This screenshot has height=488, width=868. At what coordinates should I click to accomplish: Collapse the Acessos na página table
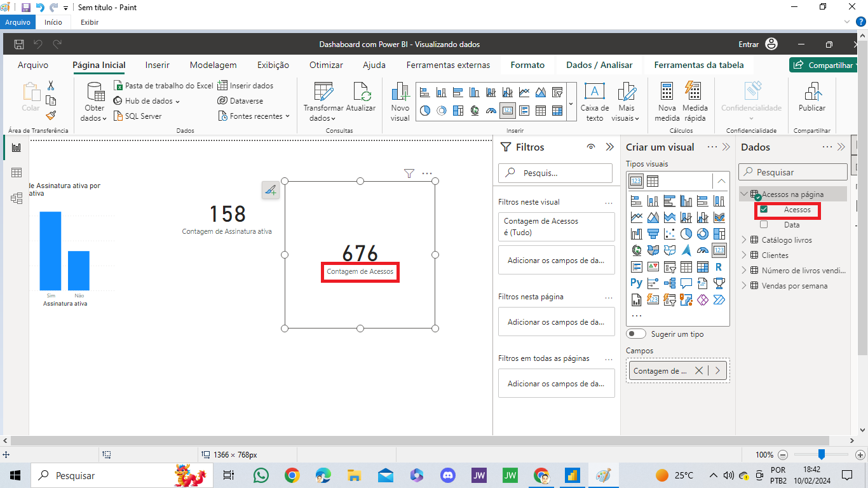[744, 194]
